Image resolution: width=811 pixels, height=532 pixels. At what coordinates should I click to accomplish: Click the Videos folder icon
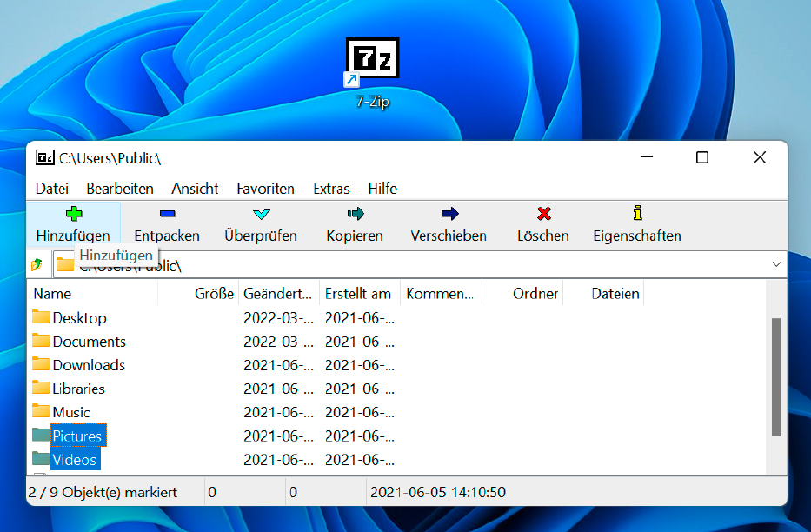41,459
